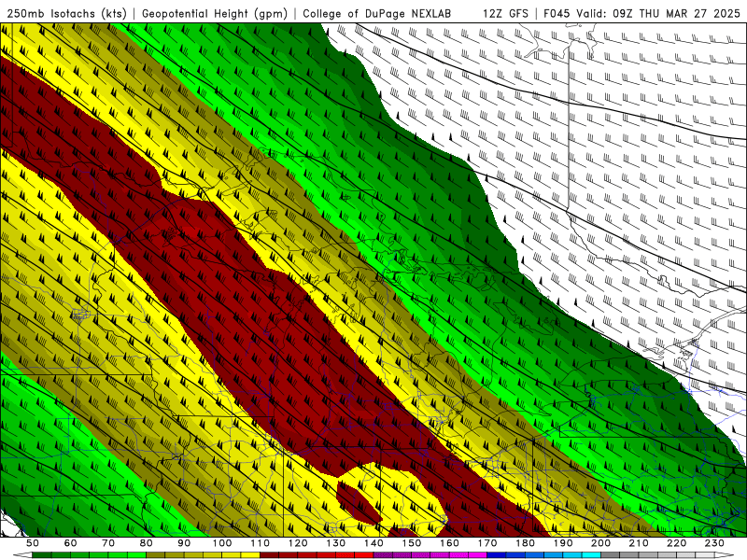
Task: Click the magenta swatch under 160 on the color bar
Action: [458, 555]
